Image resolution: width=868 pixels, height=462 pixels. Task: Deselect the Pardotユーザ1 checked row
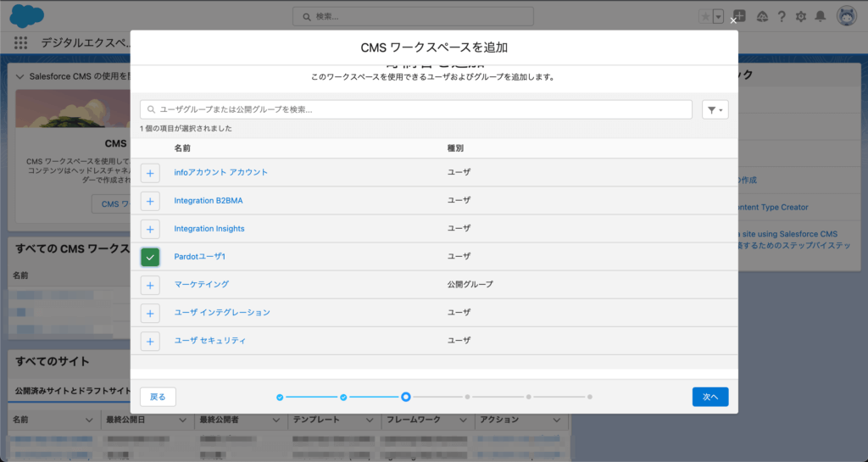(150, 257)
